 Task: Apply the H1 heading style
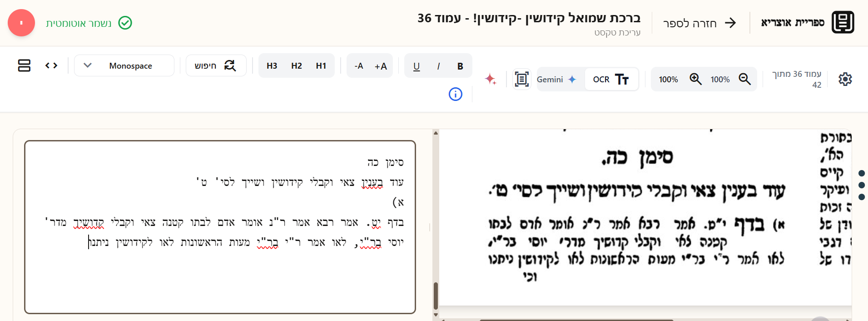click(321, 66)
